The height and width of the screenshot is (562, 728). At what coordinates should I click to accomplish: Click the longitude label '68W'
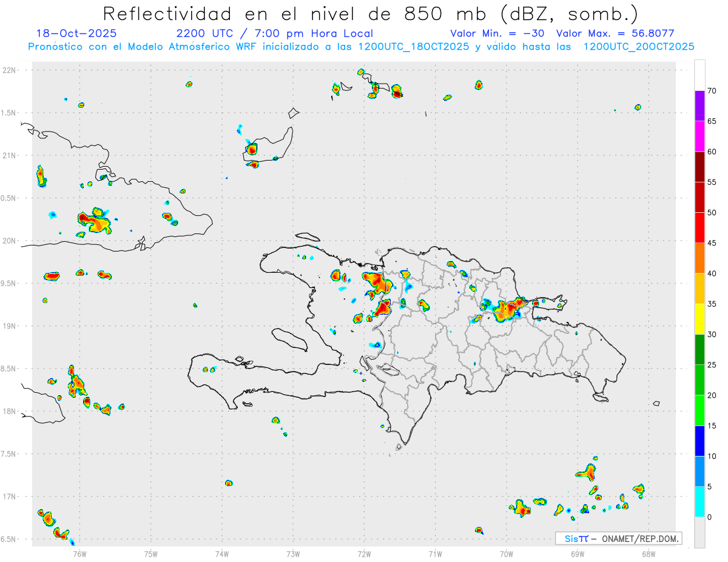tap(649, 553)
